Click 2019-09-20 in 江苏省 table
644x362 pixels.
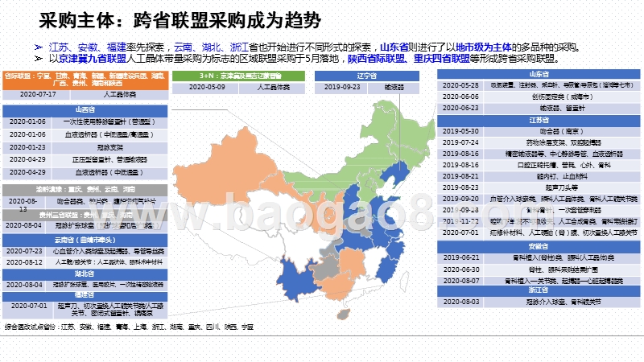coord(460,199)
